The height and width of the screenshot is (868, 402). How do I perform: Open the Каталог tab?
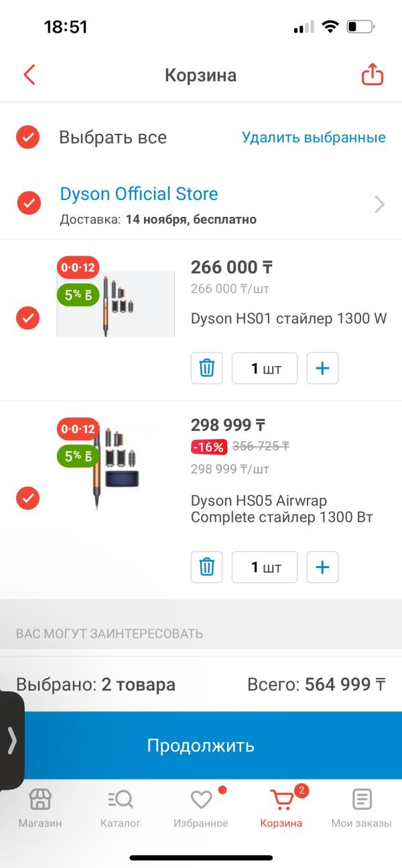coord(121,808)
